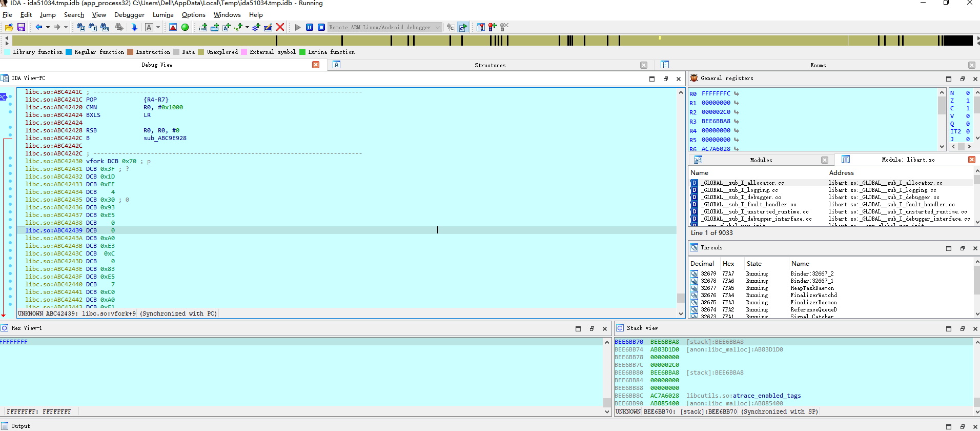
Task: Click the green circle toolbar icon
Action: pos(185,27)
